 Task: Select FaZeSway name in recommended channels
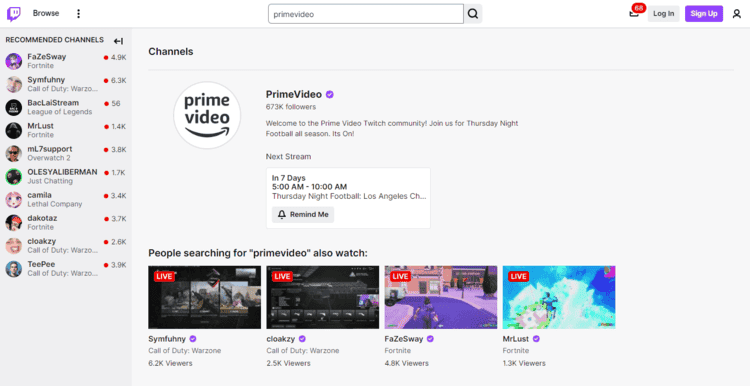point(47,57)
